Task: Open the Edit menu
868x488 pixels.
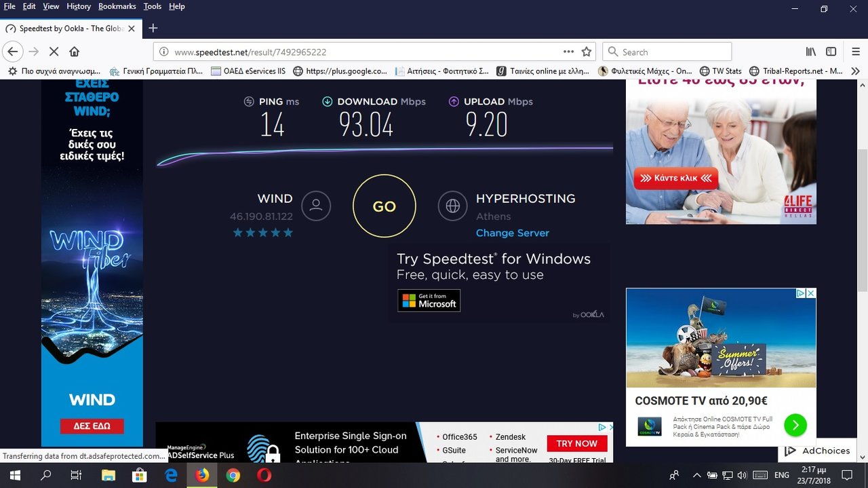Action: point(29,6)
